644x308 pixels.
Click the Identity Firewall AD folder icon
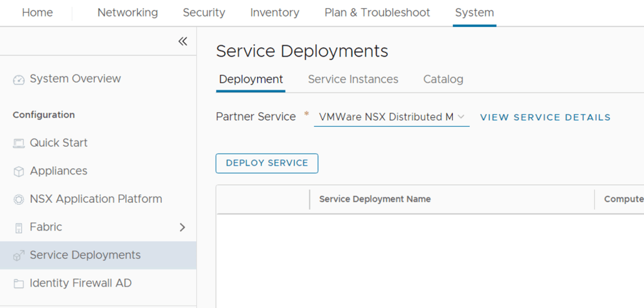[18, 283]
